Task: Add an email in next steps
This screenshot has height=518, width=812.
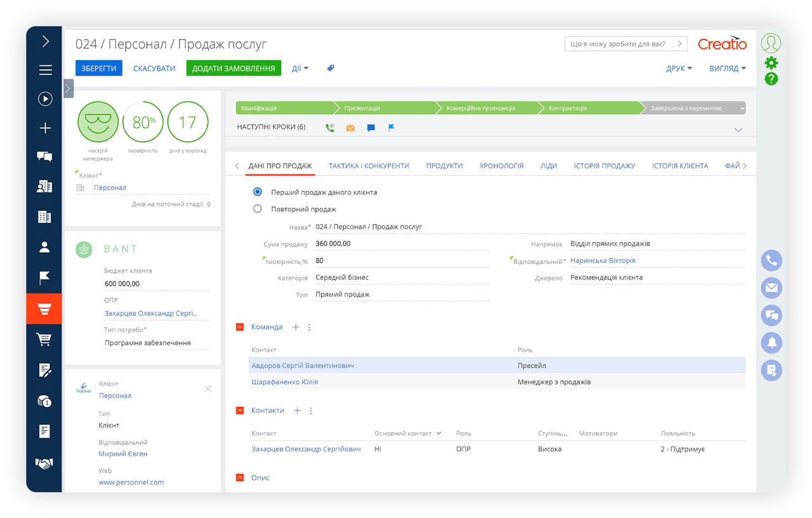Action: pyautogui.click(x=350, y=128)
